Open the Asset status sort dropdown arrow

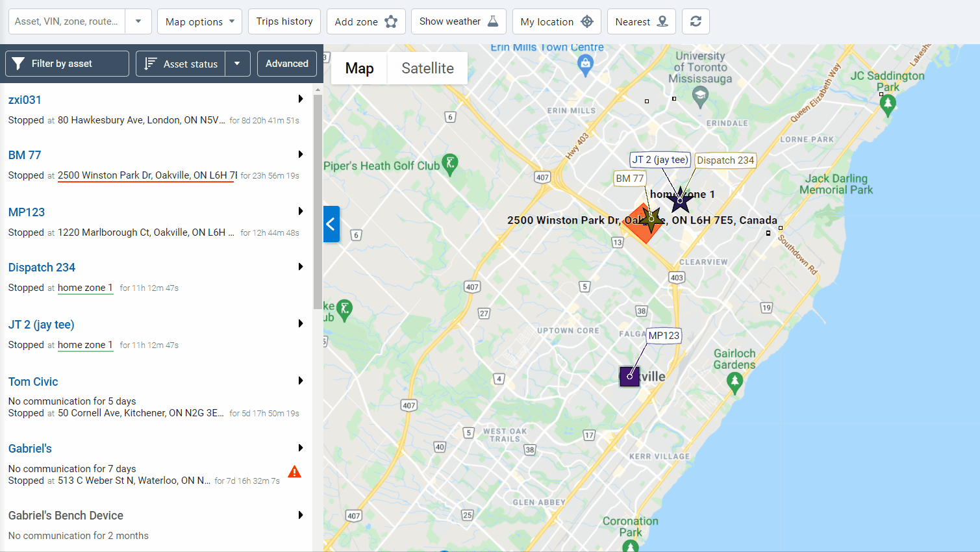point(238,64)
